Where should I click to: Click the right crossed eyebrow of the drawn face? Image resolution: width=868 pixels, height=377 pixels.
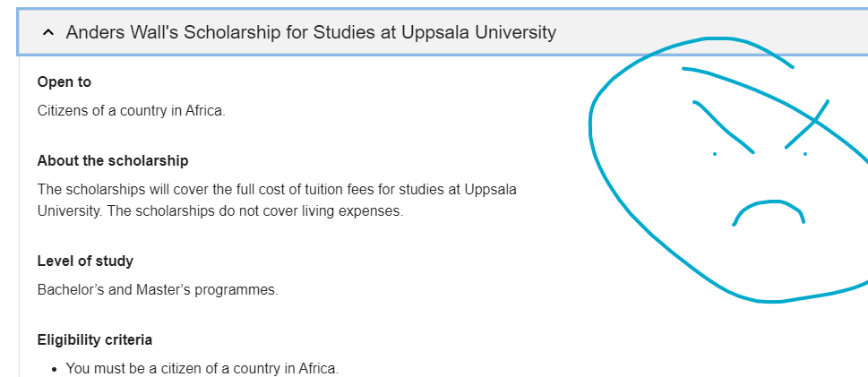pyautogui.click(x=806, y=124)
